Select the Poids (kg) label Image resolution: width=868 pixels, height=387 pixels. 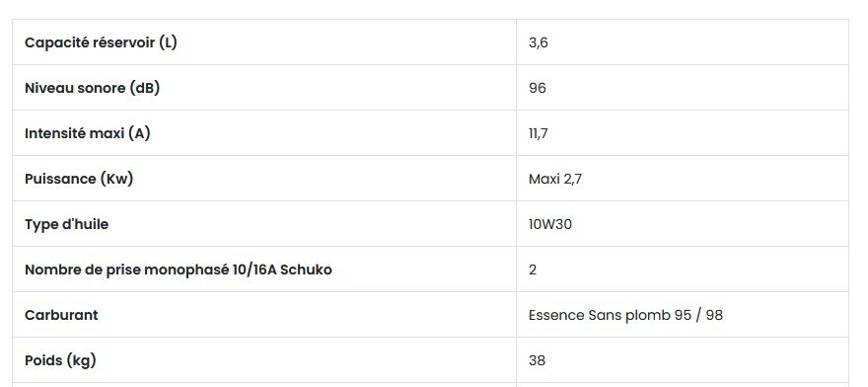[x=60, y=361]
